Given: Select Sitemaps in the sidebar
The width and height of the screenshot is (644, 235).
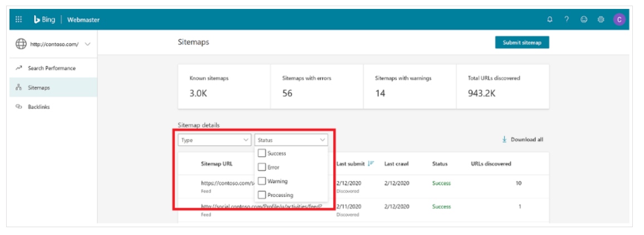Looking at the screenshot, I should [x=53, y=87].
